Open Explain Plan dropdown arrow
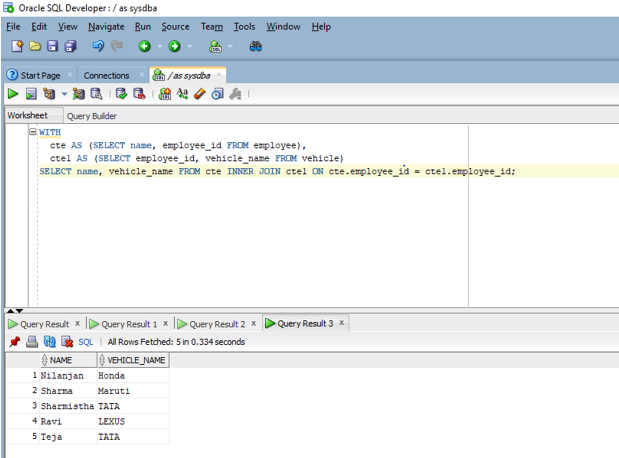This screenshot has width=619, height=458. pyautogui.click(x=64, y=94)
